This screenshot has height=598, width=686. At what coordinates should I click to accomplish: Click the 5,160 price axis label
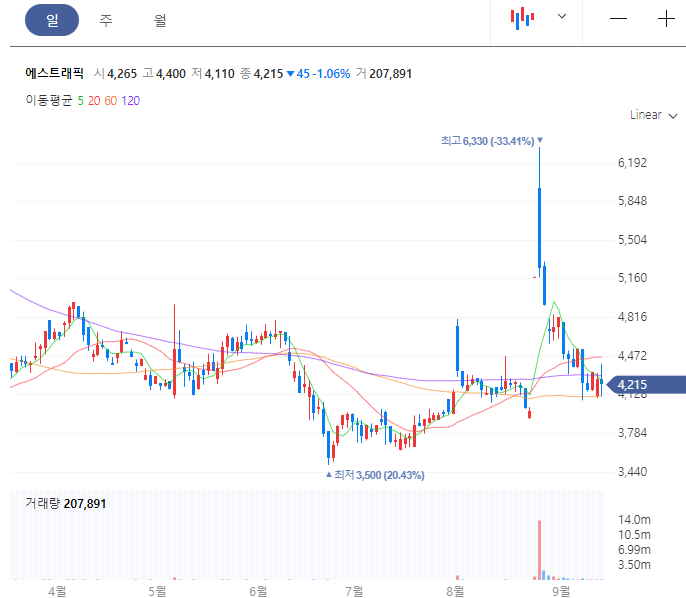(632, 278)
